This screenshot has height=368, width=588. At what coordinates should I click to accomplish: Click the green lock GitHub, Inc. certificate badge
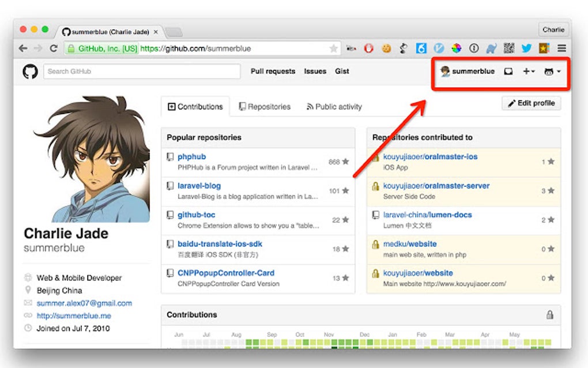(x=103, y=48)
